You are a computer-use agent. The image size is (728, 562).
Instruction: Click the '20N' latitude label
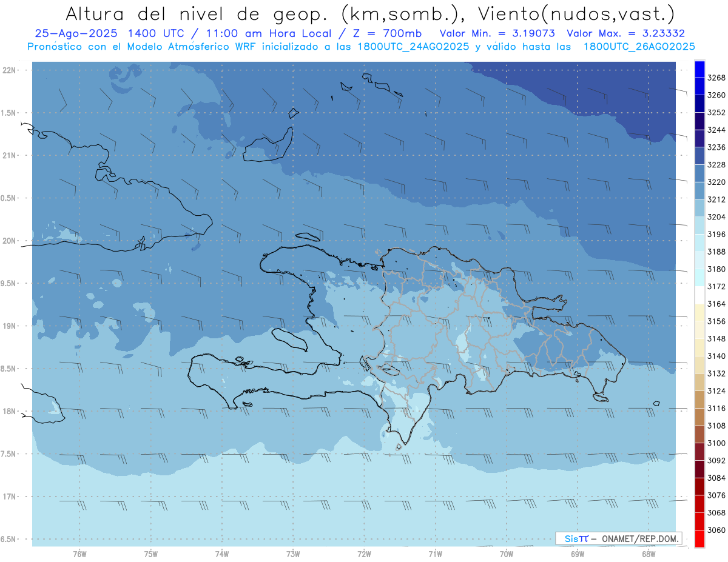(9, 241)
